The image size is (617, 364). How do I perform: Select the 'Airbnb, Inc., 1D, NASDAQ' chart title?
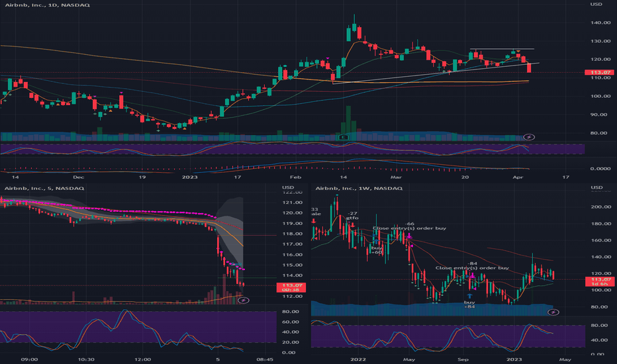(47, 5)
